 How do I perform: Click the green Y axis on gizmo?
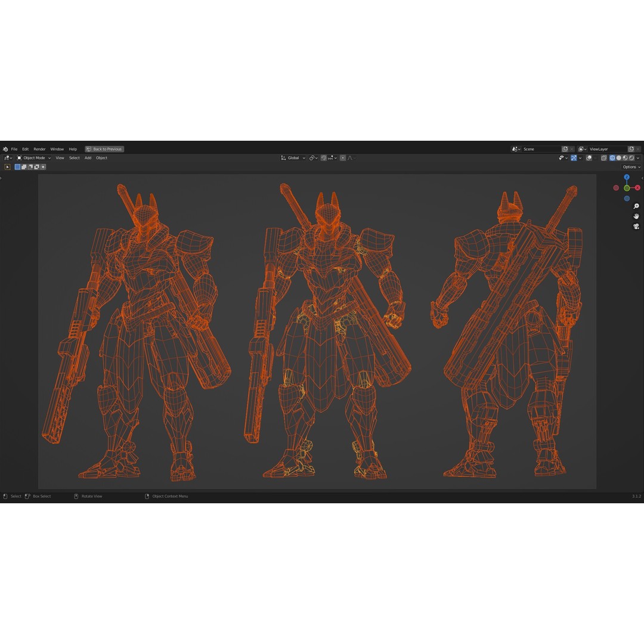coord(627,188)
